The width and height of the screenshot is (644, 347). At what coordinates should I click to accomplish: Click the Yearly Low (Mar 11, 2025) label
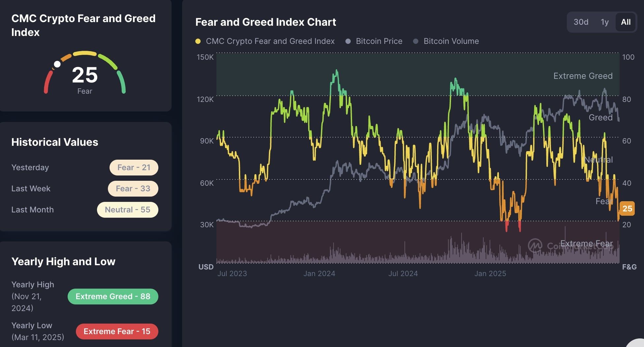pos(38,331)
